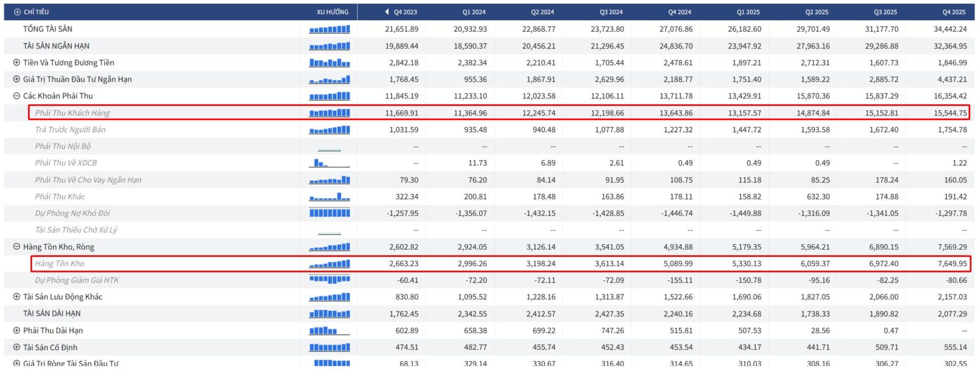Click the XU HƯỚNG column header
The width and height of the screenshot is (980, 377).
(x=333, y=12)
